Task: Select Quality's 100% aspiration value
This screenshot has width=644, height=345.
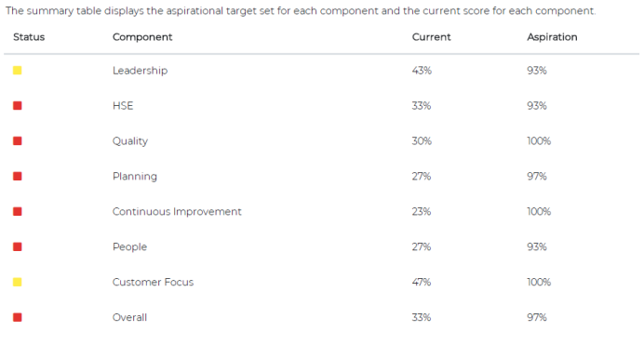Action: (539, 141)
